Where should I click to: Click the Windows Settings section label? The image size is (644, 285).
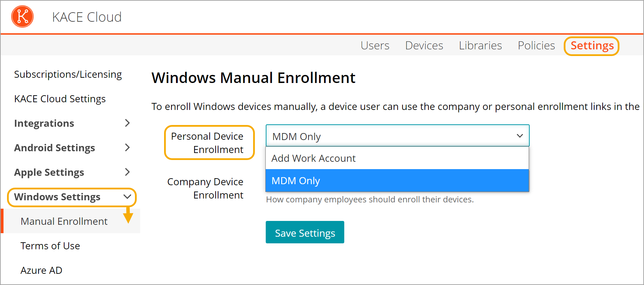pyautogui.click(x=57, y=197)
